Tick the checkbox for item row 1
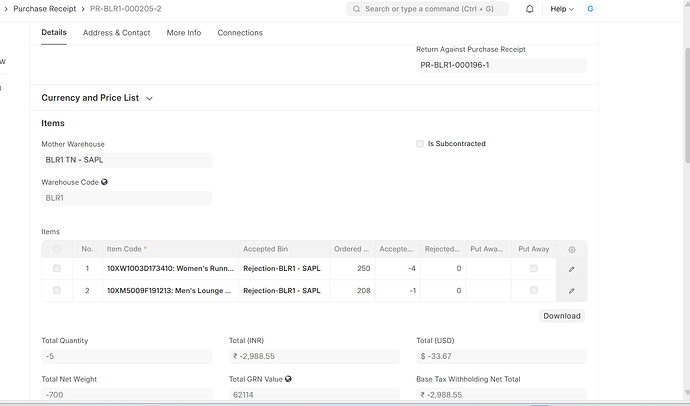 click(57, 269)
